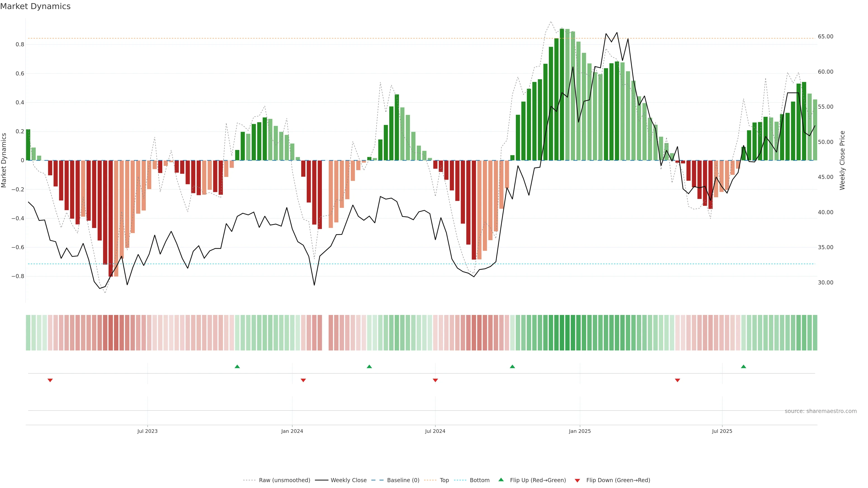Viewport: 868px width, 488px height.
Task: Click the Market Dynamics chart title
Action: pyautogui.click(x=35, y=6)
